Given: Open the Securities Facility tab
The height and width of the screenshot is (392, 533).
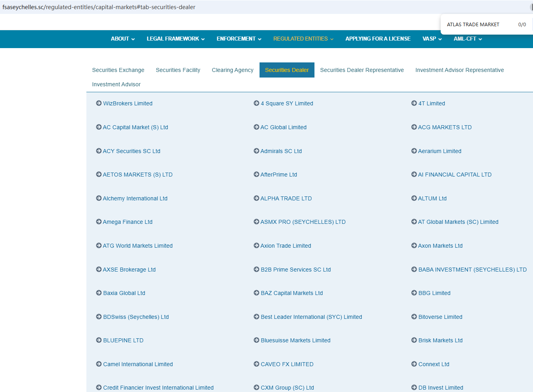Looking at the screenshot, I should click(178, 70).
